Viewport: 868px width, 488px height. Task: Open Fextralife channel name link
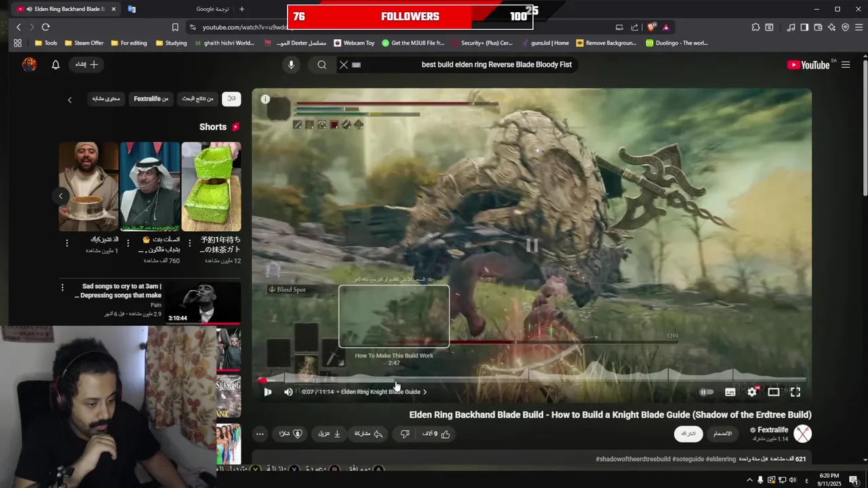tap(772, 430)
